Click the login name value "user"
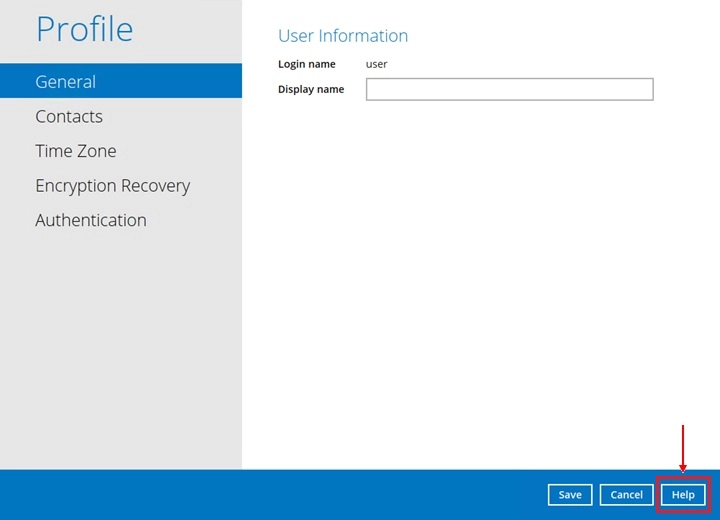Image resolution: width=720 pixels, height=520 pixels. 376,64
